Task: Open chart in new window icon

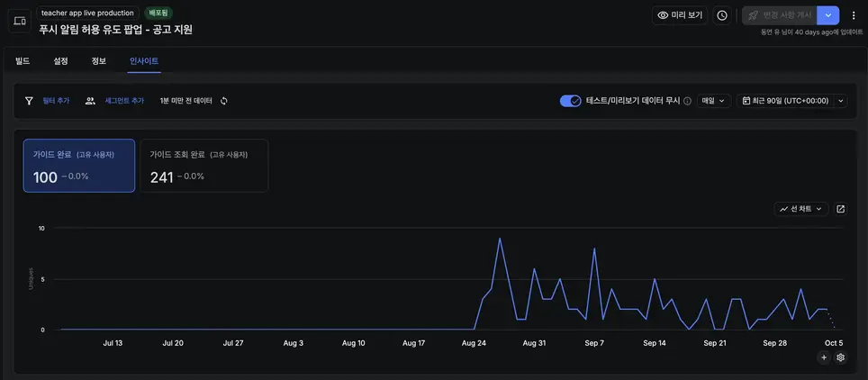Action: pos(840,209)
